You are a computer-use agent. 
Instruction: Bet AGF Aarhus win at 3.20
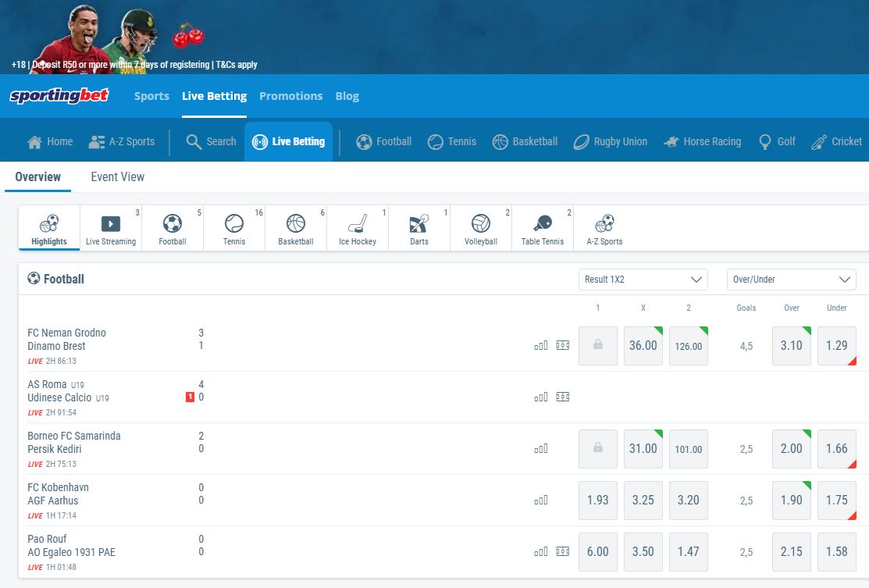click(x=689, y=501)
